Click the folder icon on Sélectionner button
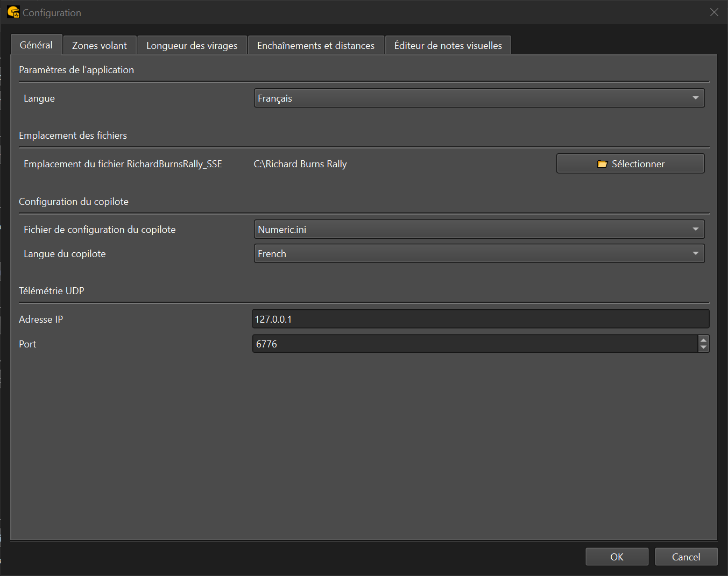Image resolution: width=728 pixels, height=576 pixels. [x=602, y=164]
